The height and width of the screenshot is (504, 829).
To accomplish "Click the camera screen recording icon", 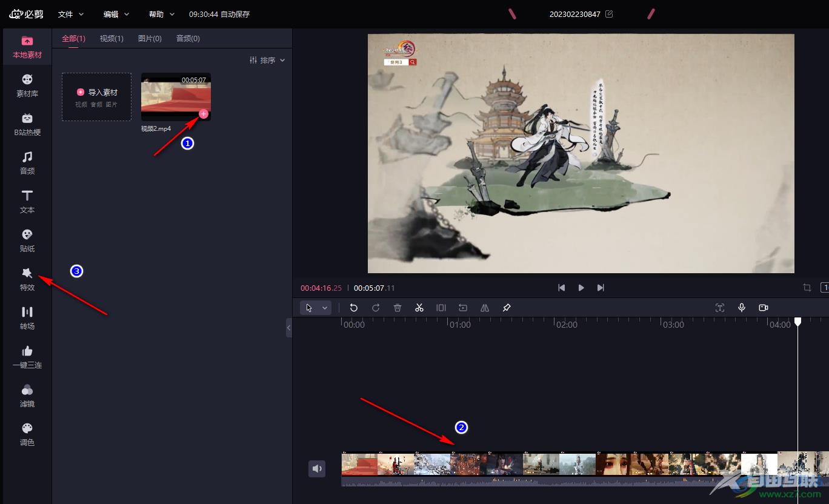I will click(764, 308).
